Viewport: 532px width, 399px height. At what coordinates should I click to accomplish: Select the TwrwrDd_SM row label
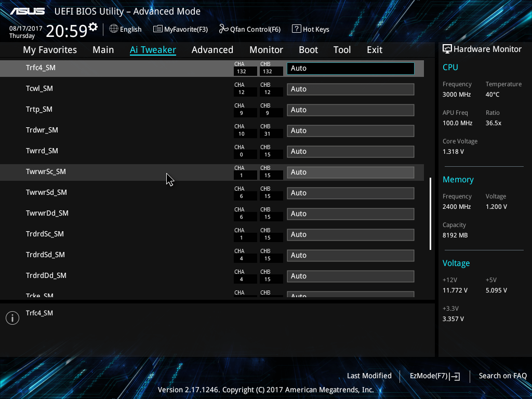coord(47,213)
